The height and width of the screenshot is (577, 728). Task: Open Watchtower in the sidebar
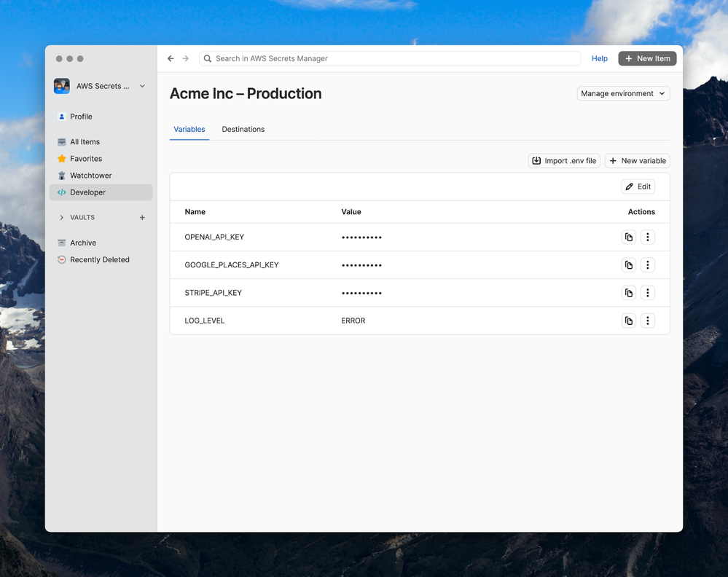(90, 176)
